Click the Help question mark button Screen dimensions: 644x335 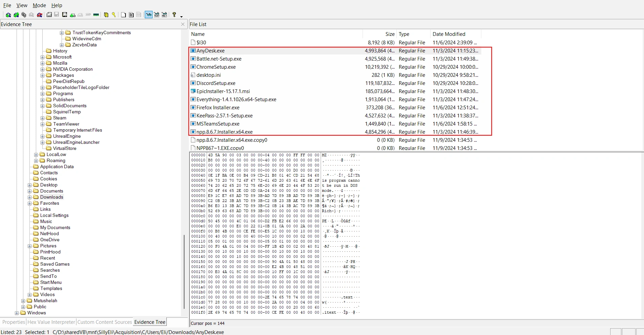coord(174,15)
